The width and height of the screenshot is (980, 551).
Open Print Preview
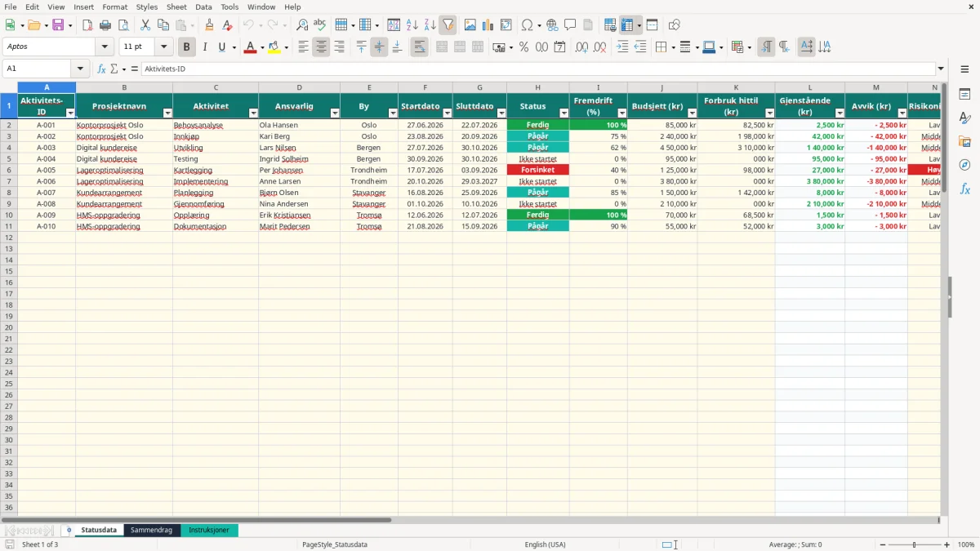coord(123,25)
